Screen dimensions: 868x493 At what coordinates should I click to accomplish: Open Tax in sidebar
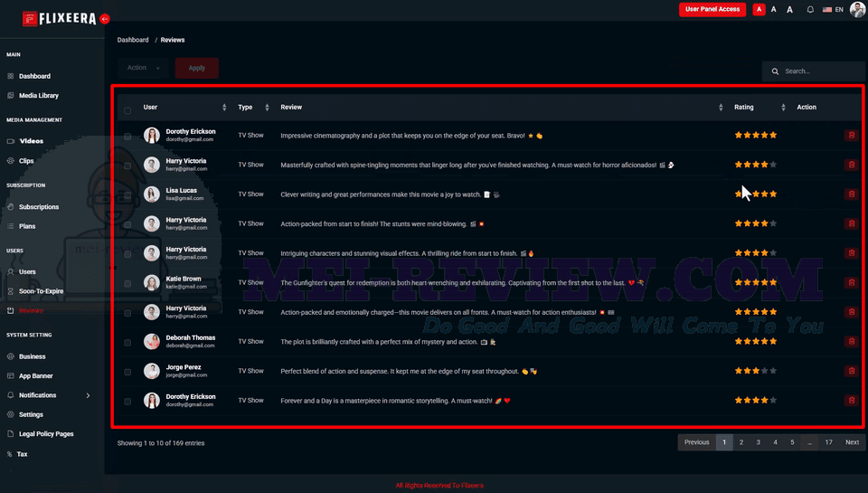point(22,454)
